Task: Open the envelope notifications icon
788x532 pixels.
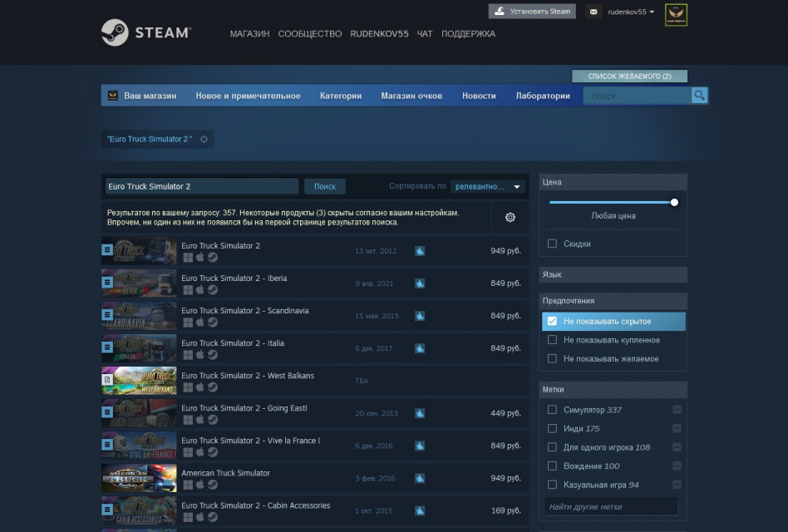Action: 593,12
